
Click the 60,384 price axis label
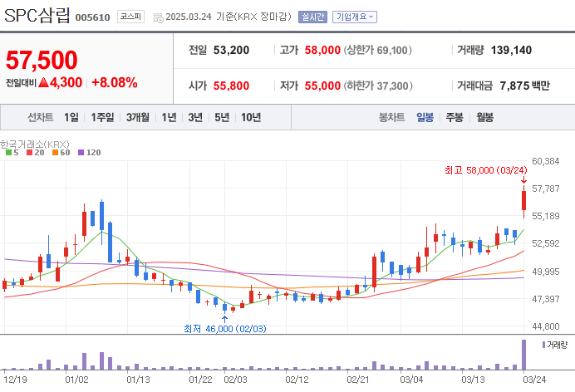(x=546, y=161)
